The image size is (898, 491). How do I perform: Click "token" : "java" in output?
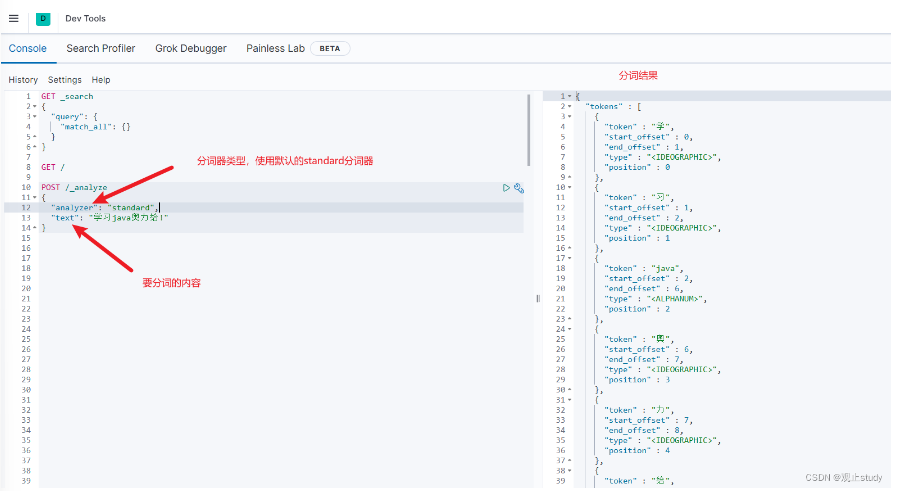644,268
